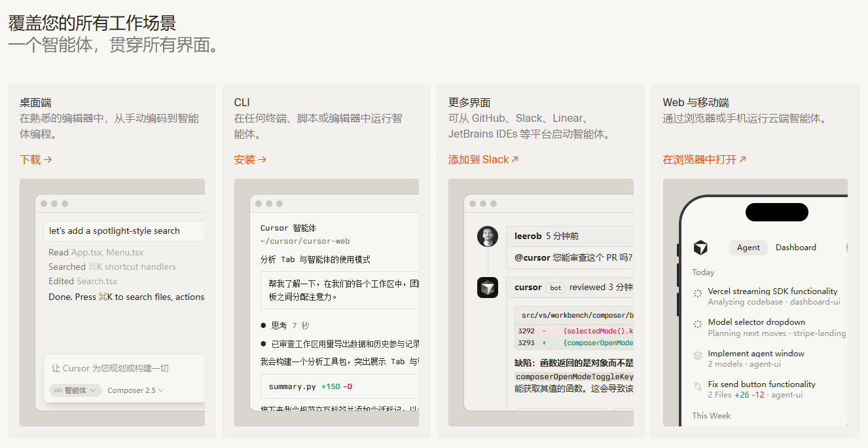Click the 下载 link
The height and width of the screenshot is (448, 868).
tap(35, 159)
